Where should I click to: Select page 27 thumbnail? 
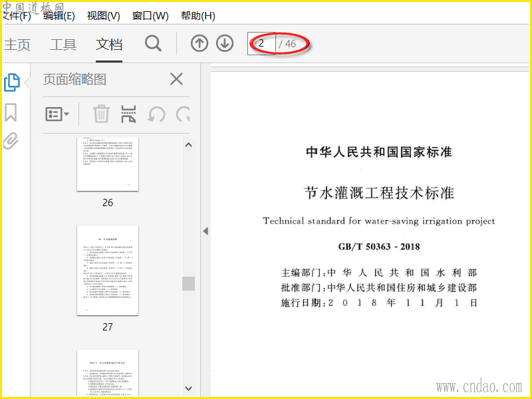click(108, 271)
